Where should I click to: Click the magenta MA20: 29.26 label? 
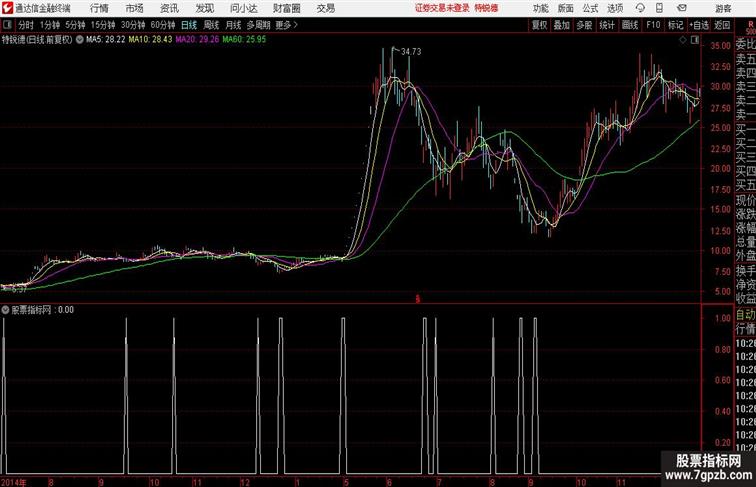pos(197,40)
